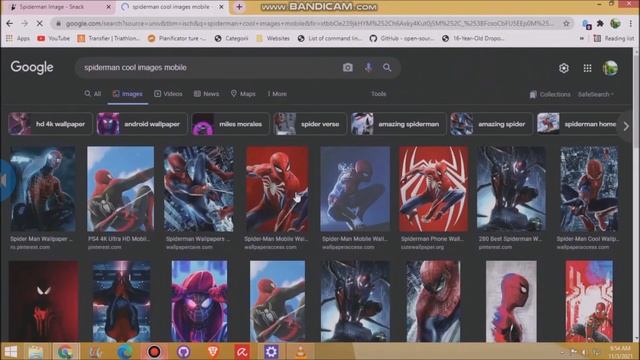Open the YouTube bookmark
The height and width of the screenshot is (360, 640).
point(53,38)
